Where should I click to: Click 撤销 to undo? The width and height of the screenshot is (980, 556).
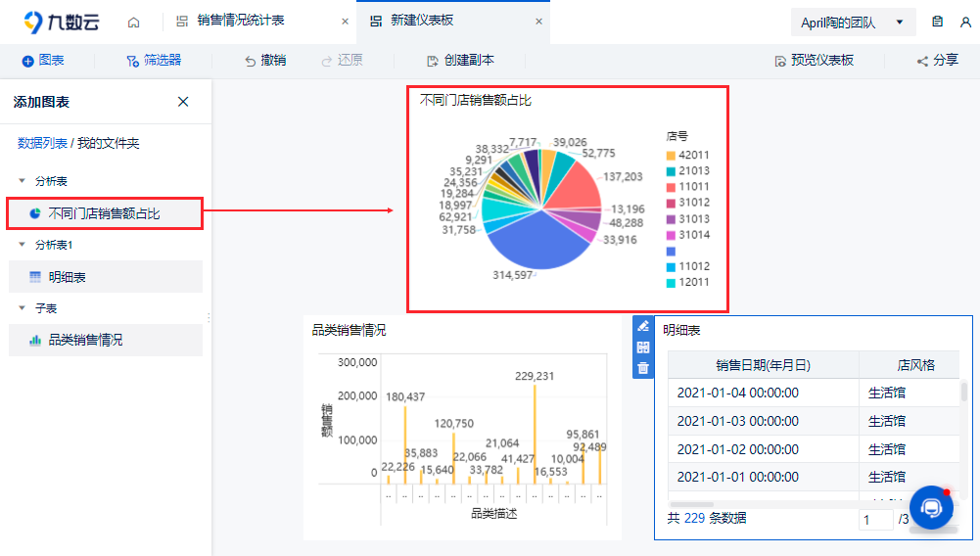(265, 60)
